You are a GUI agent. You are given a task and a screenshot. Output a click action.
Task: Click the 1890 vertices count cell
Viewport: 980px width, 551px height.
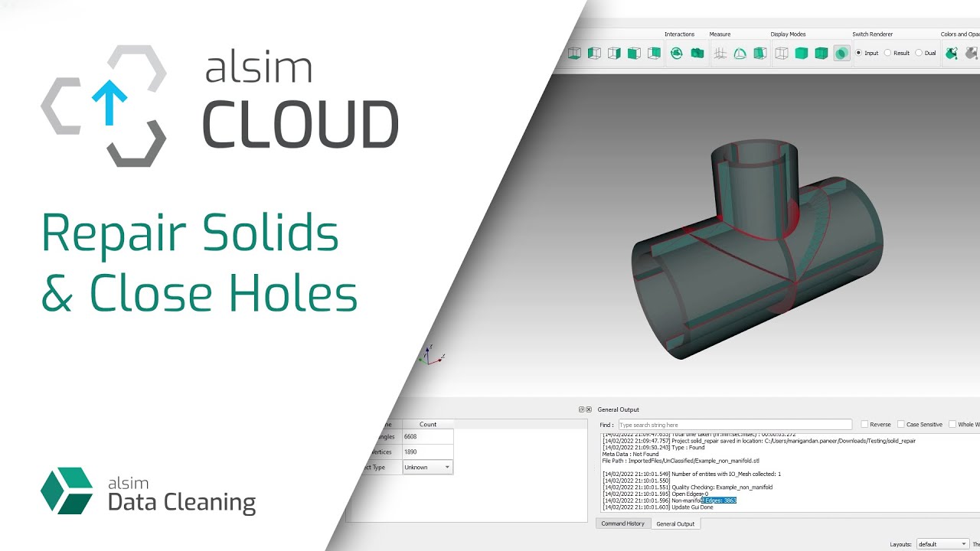pyautogui.click(x=428, y=452)
